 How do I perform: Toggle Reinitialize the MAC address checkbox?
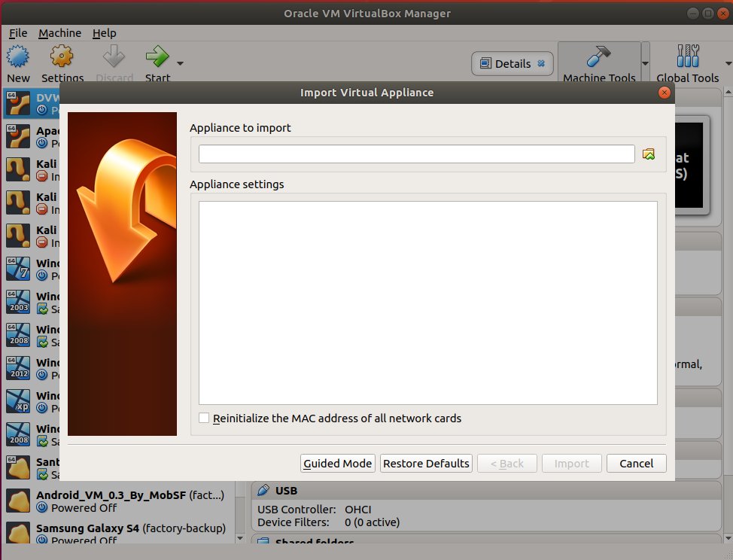click(x=204, y=418)
